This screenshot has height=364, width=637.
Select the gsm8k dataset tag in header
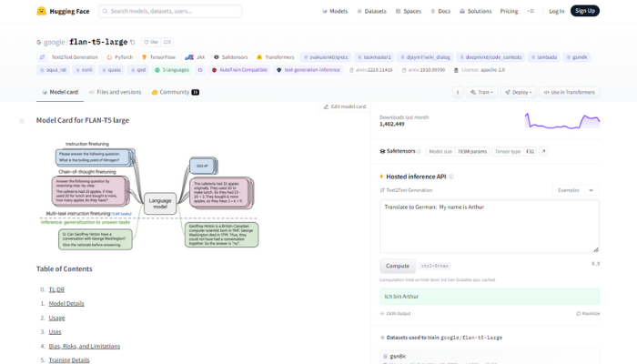tap(576, 57)
